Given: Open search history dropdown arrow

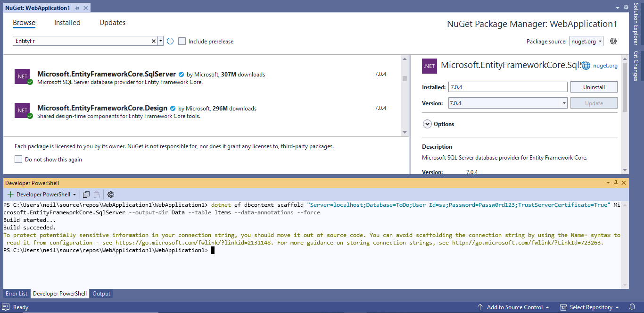Looking at the screenshot, I should coord(161,41).
